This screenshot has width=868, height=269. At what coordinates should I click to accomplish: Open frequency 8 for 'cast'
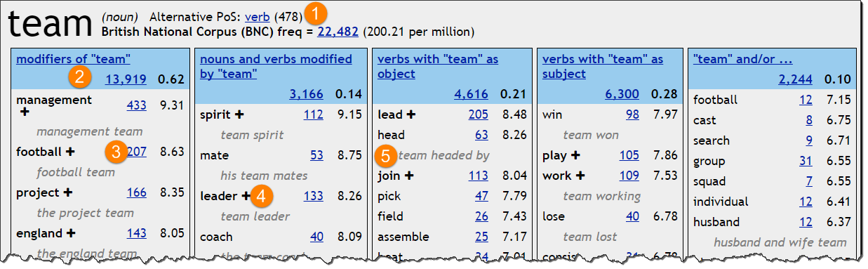pyautogui.click(x=809, y=121)
